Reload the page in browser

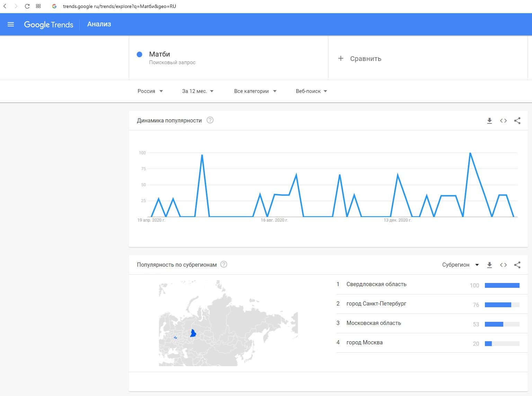27,6
